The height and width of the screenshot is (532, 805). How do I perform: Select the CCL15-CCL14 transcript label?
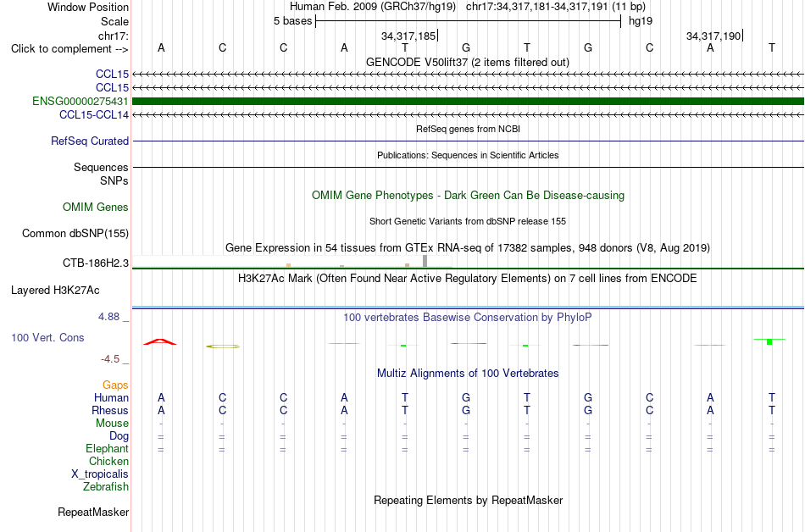[x=94, y=114]
